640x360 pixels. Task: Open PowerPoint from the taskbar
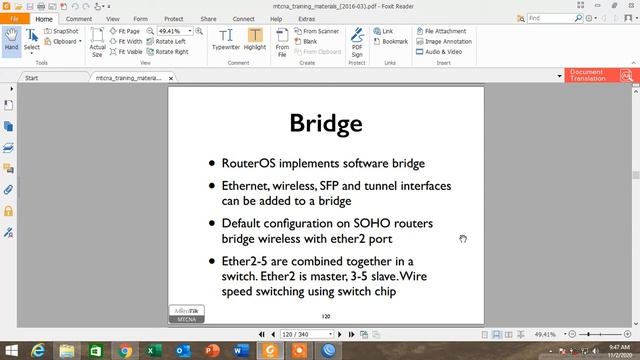click(212, 351)
